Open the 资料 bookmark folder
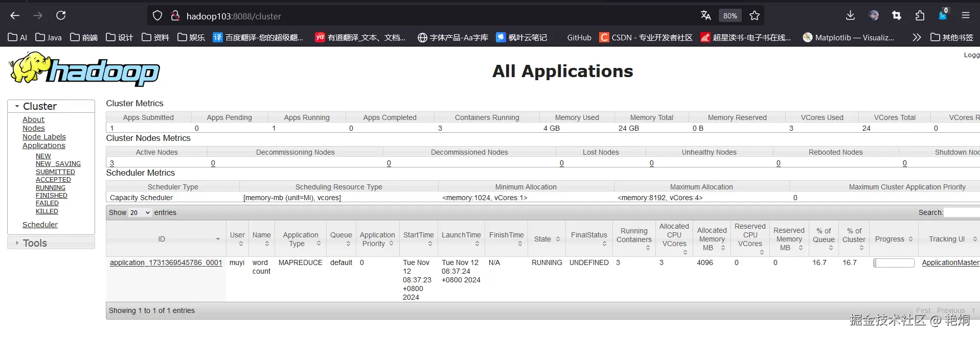980x337 pixels. click(x=155, y=37)
